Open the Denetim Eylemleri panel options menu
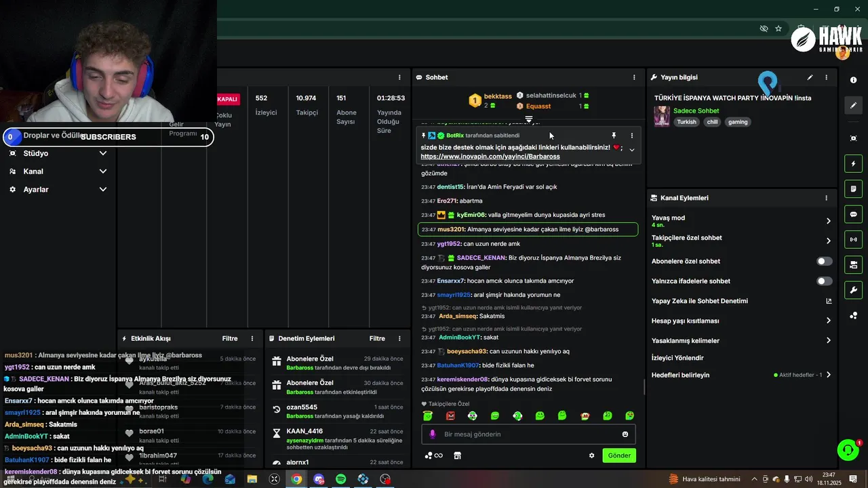This screenshot has width=868, height=488. coord(399,338)
